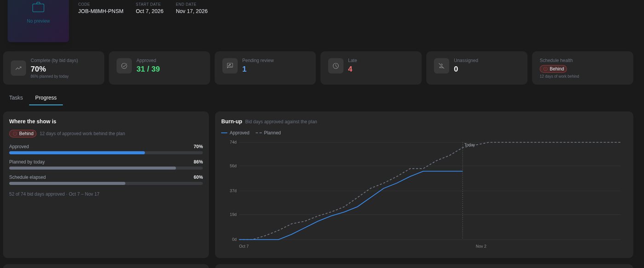This screenshot has width=644, height=268.
Task: Click the Nov 2 axis label
Action: 481,246
